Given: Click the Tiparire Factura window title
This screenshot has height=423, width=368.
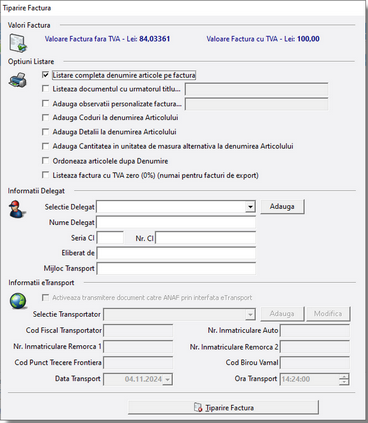Looking at the screenshot, I should (27, 8).
